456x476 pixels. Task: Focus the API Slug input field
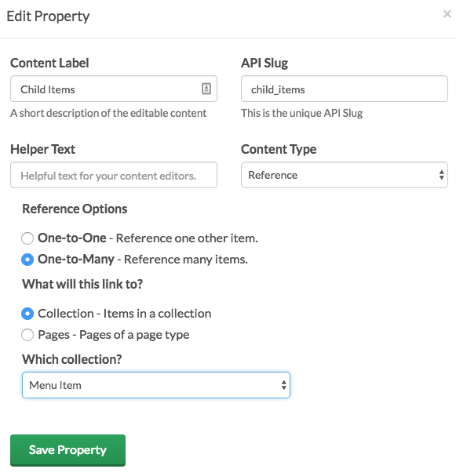[x=345, y=89]
